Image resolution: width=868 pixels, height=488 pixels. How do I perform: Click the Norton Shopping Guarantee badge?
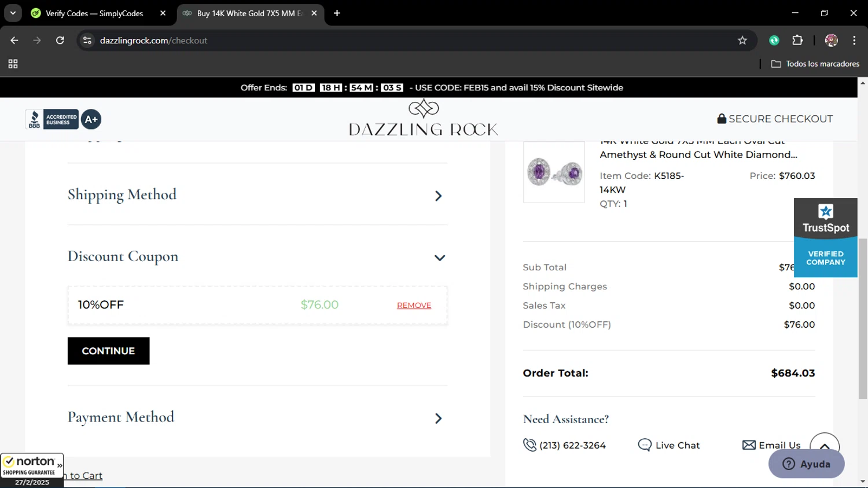[x=32, y=470]
